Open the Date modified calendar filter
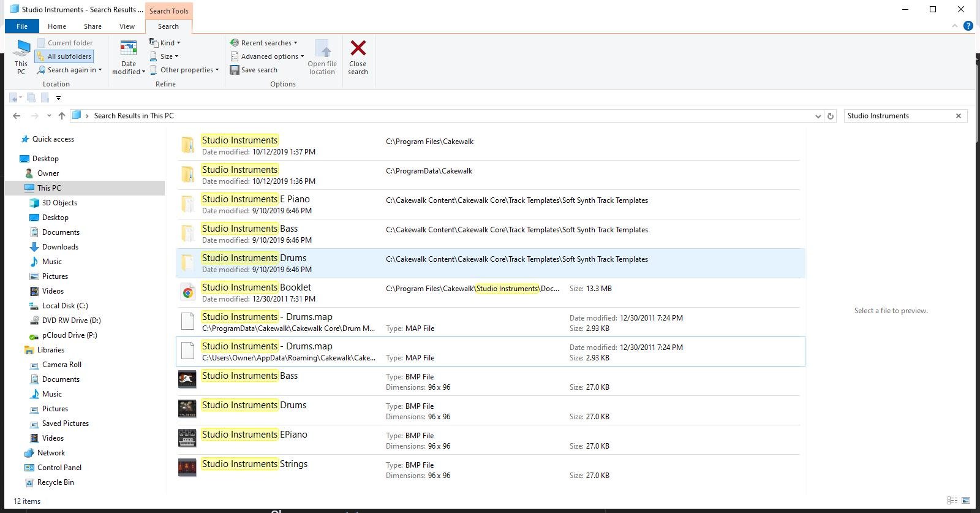The image size is (980, 513). click(129, 57)
